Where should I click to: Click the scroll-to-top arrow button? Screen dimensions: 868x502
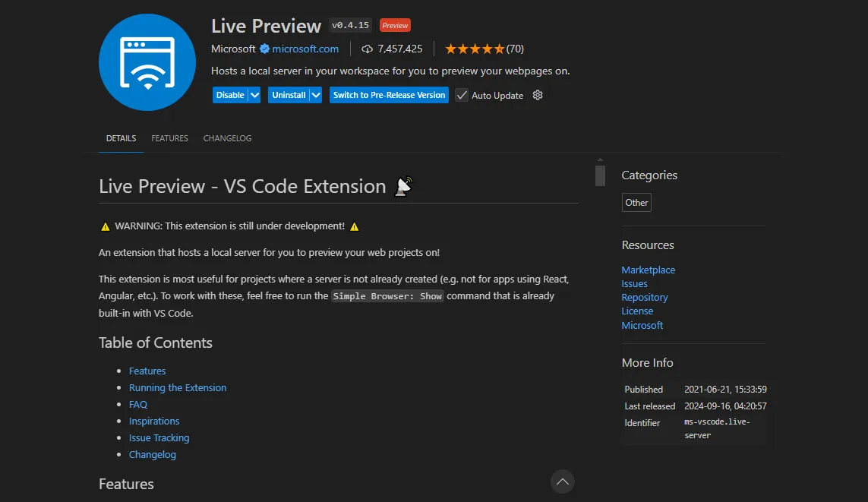coord(563,481)
